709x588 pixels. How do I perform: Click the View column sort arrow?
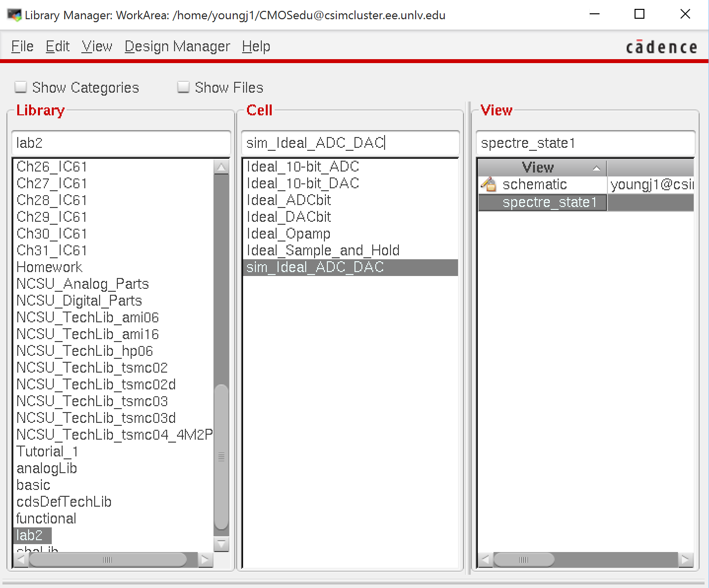pos(597,168)
